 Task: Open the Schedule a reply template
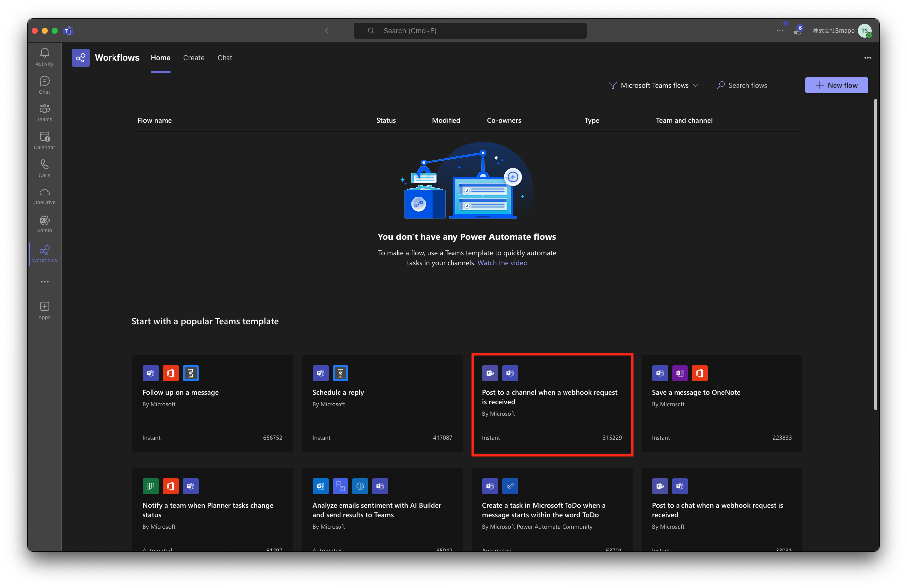[382, 403]
